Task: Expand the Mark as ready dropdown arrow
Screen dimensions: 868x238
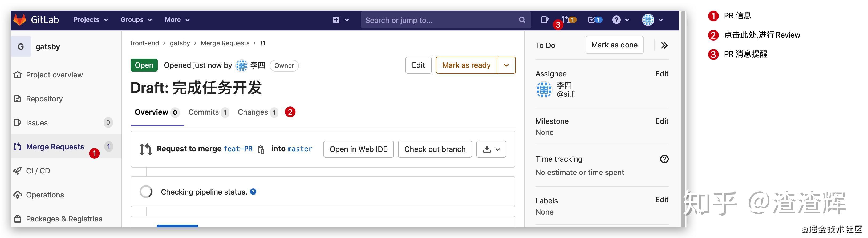Action: 506,65
